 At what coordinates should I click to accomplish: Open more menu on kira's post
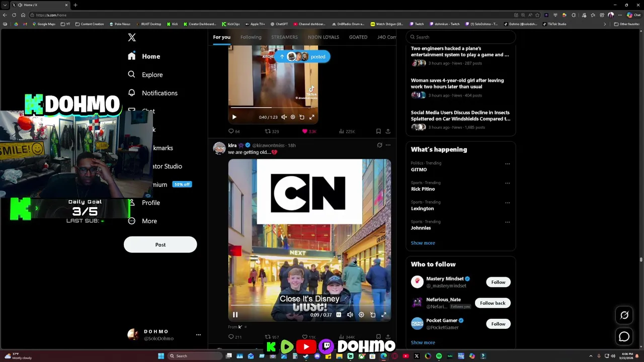coord(388,145)
